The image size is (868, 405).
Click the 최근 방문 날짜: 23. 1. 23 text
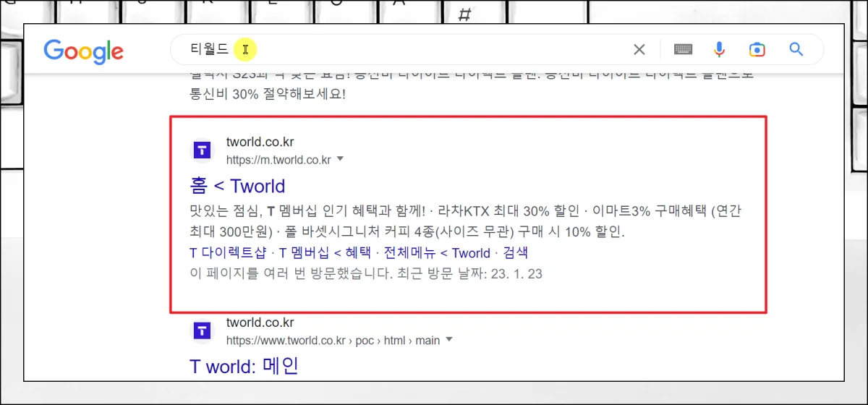[469, 274]
